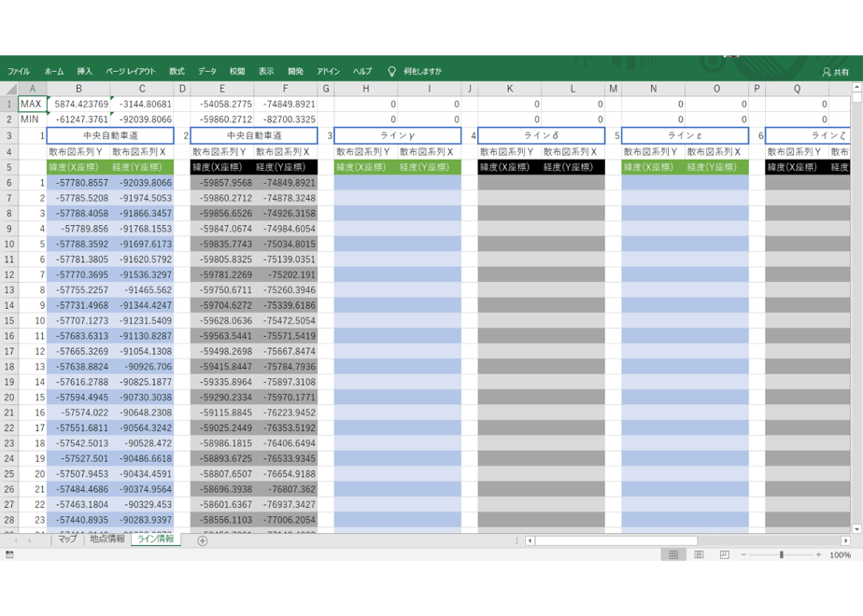Select cell with value -57780.8557
This screenshot has width=863, height=616.
tap(78, 183)
